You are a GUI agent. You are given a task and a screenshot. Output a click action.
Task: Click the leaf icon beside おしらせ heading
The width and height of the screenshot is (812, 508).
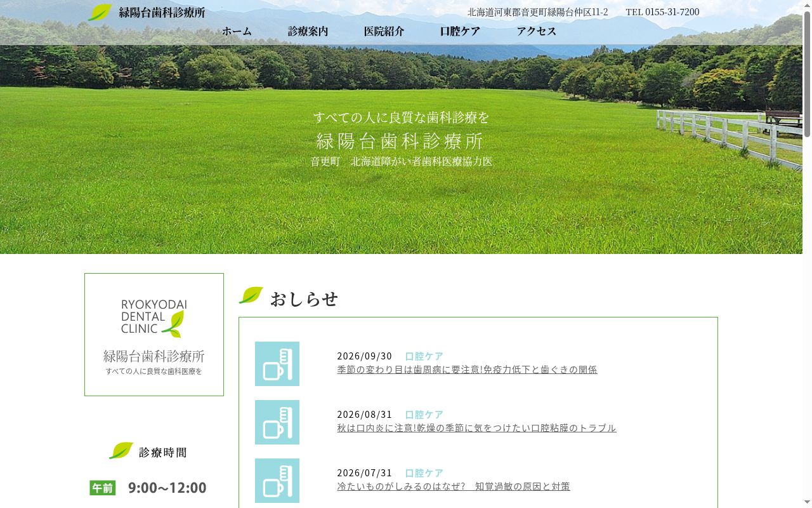(x=251, y=295)
